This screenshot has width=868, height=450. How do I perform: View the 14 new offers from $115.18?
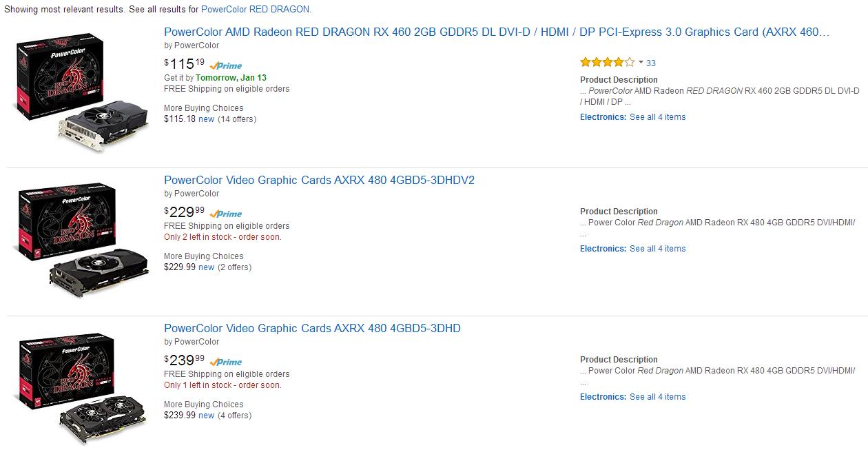point(206,119)
